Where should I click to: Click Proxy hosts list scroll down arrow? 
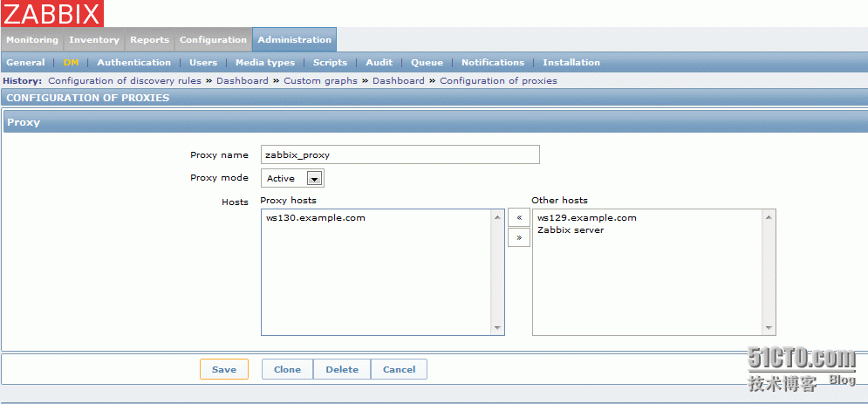click(497, 327)
